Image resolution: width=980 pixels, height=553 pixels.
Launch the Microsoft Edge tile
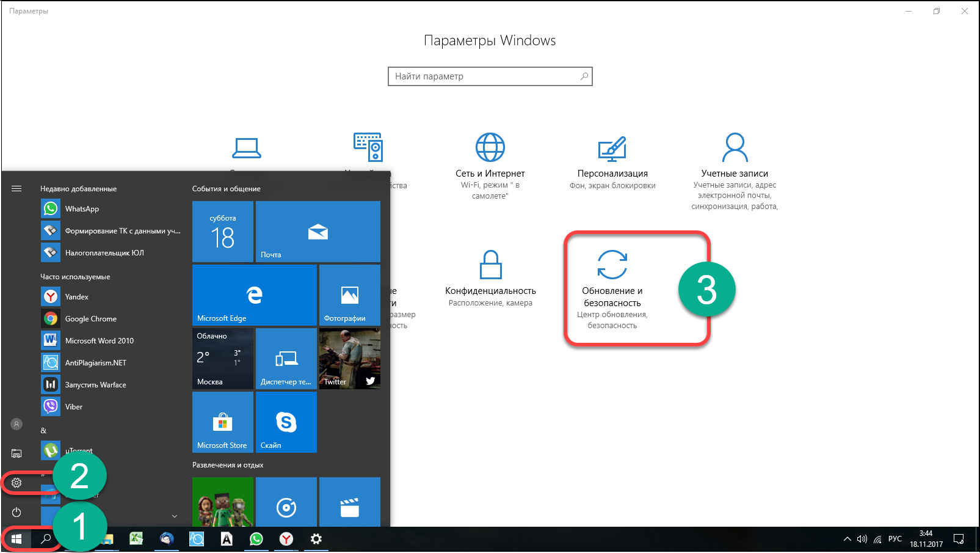coord(255,295)
